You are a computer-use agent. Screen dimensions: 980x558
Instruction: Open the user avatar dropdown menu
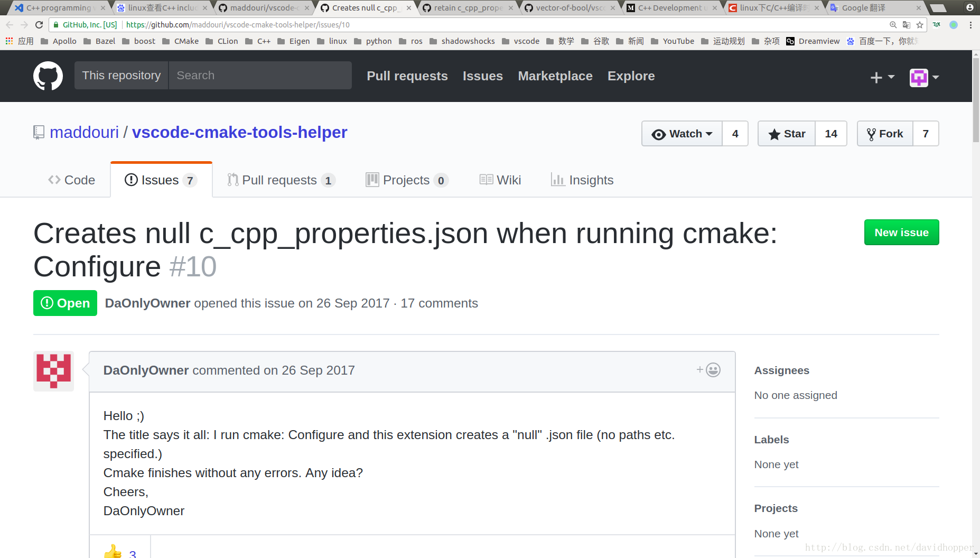[x=924, y=77]
